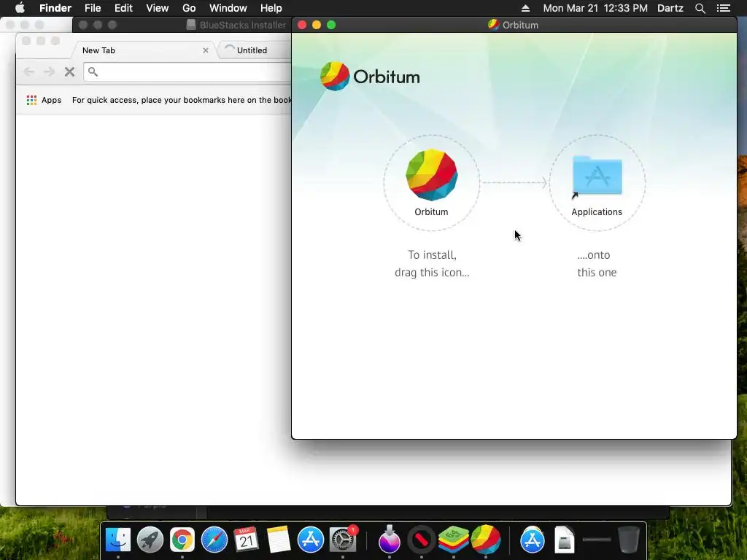Open the black circle red slash Dock icon

click(x=422, y=540)
